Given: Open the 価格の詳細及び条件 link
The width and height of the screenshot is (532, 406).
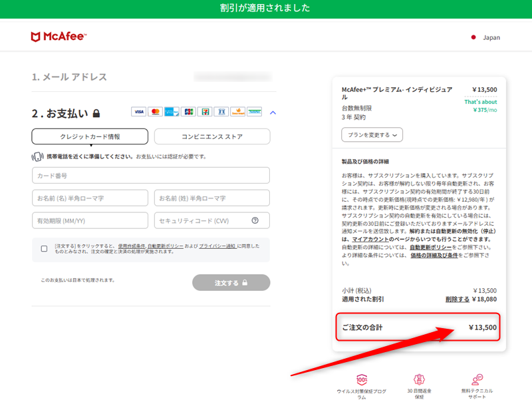Looking at the screenshot, I should [x=434, y=256].
